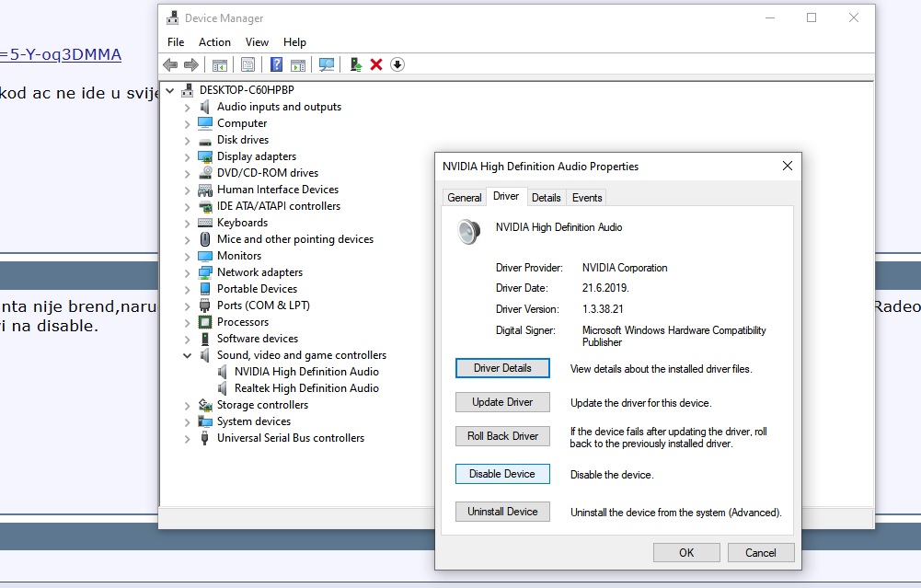921x588 pixels.
Task: Open Help with the blue question mark icon
Action: coord(276,64)
